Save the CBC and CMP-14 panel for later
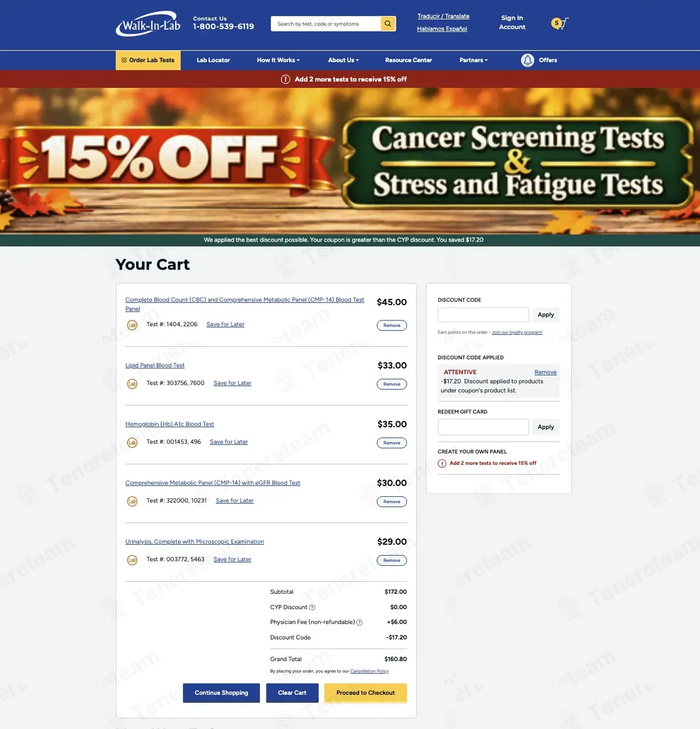The image size is (700, 729). [225, 325]
